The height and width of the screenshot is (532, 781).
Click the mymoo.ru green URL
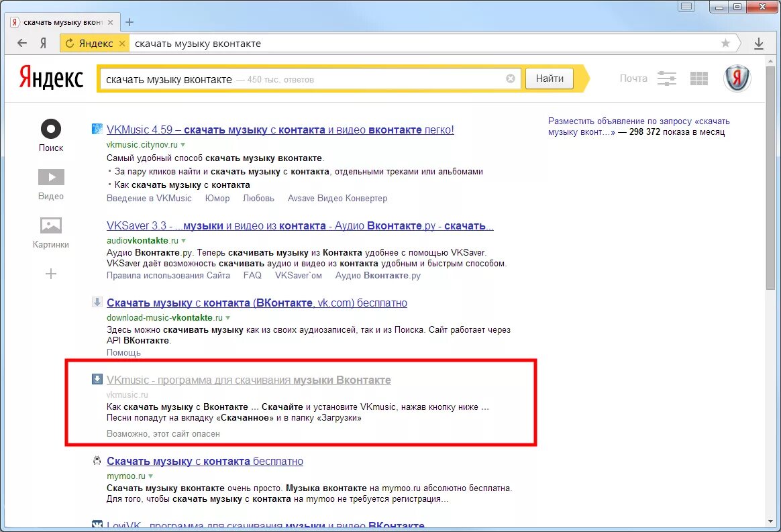[x=126, y=476]
